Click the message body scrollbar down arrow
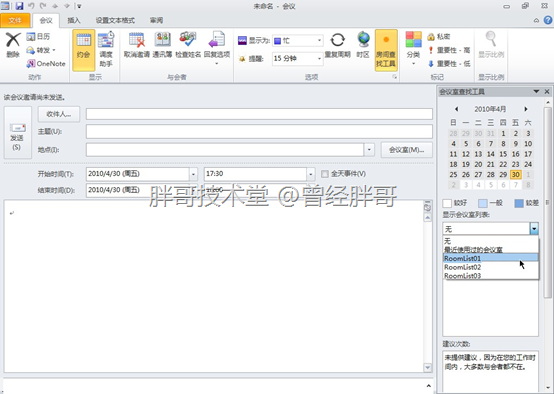 pos(428,367)
